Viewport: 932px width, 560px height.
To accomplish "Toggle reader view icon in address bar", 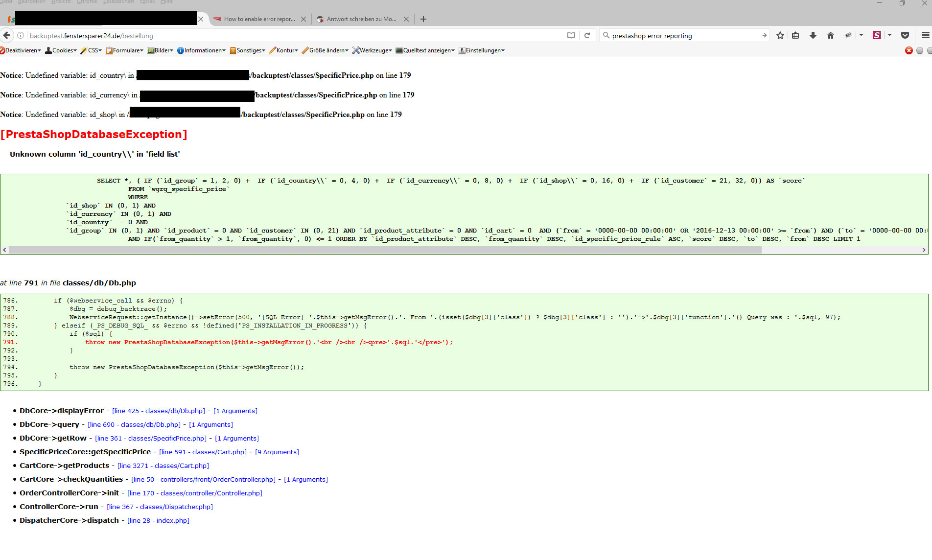I will point(571,35).
